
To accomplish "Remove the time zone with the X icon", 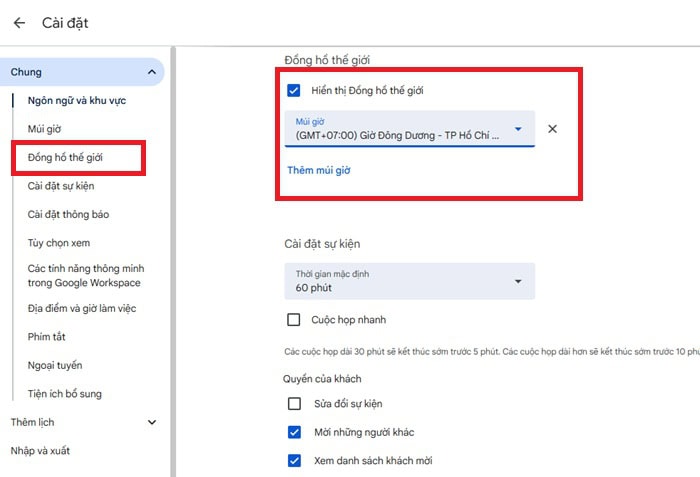I will point(552,129).
